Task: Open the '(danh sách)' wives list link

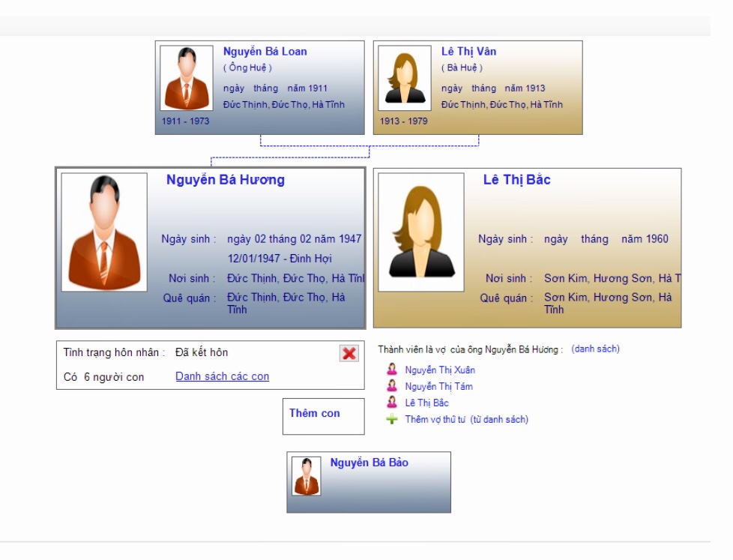Action: (x=596, y=349)
